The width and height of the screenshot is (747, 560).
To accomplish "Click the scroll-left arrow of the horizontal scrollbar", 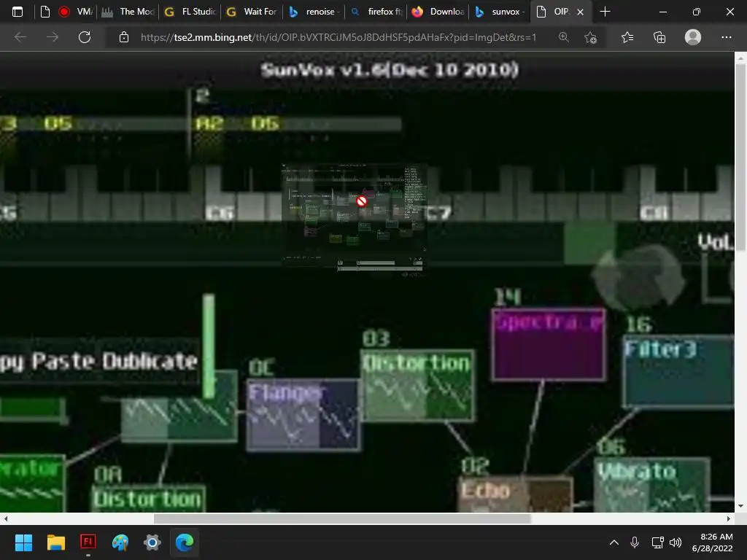I will [5, 518].
